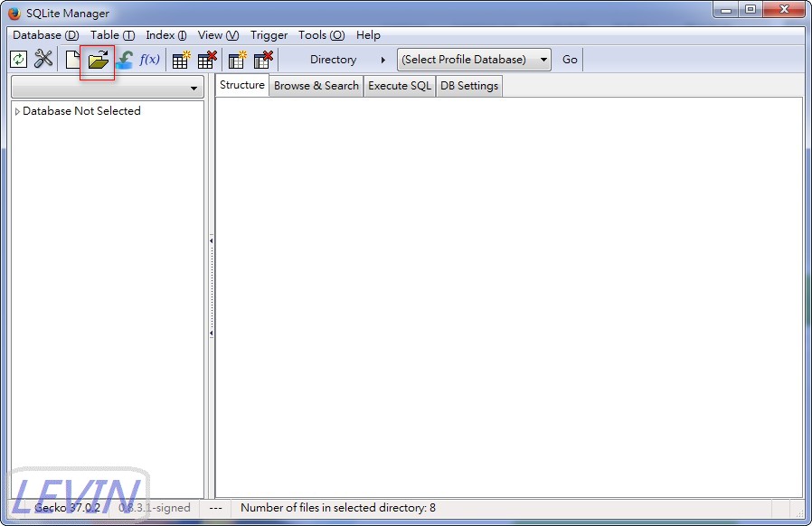
Task: Click the drop index icon
Action: (x=263, y=59)
